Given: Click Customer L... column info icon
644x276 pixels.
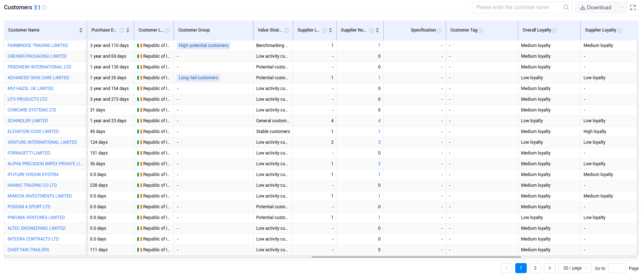Looking at the screenshot, I should tap(167, 30).
